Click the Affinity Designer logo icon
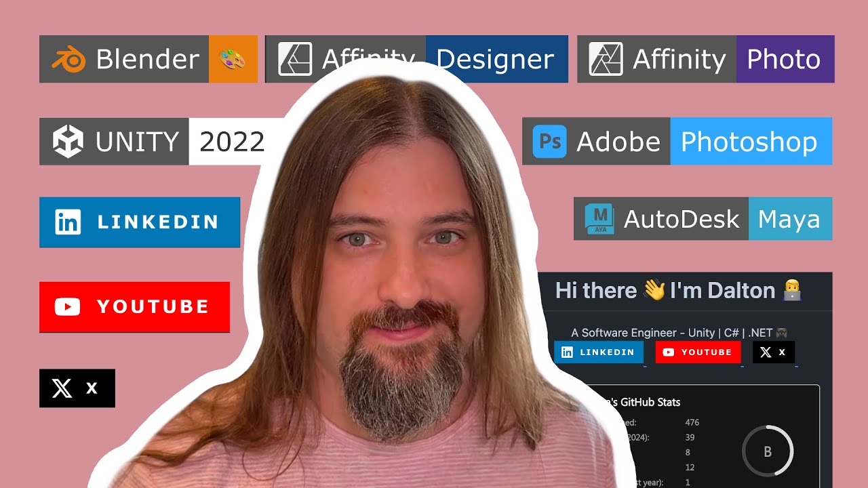 click(x=295, y=59)
